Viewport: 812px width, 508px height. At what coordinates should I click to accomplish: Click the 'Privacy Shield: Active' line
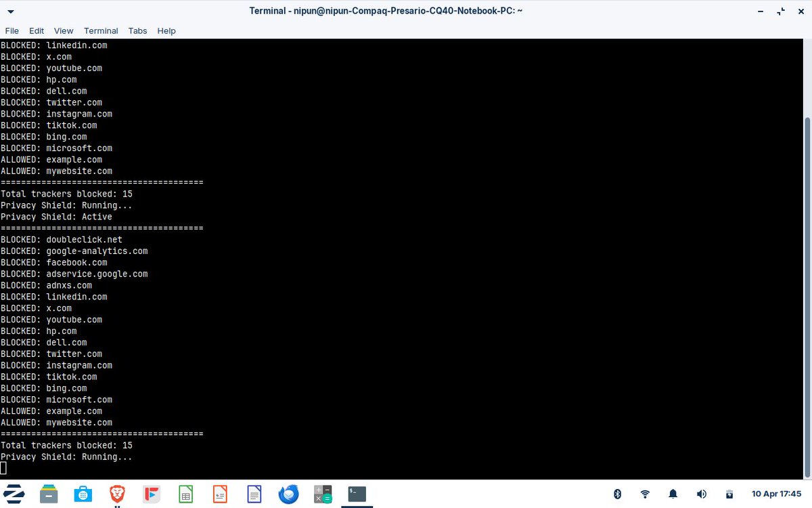click(x=56, y=217)
